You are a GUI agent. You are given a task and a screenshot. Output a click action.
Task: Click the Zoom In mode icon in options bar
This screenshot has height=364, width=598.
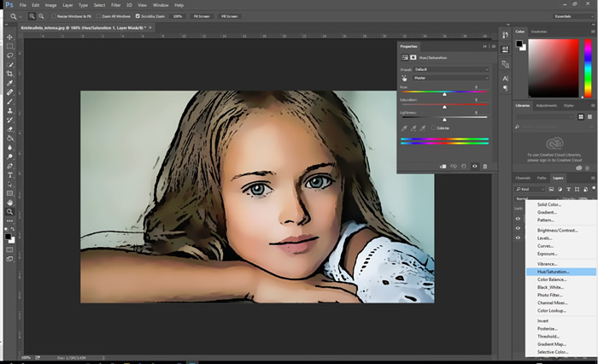coord(32,16)
